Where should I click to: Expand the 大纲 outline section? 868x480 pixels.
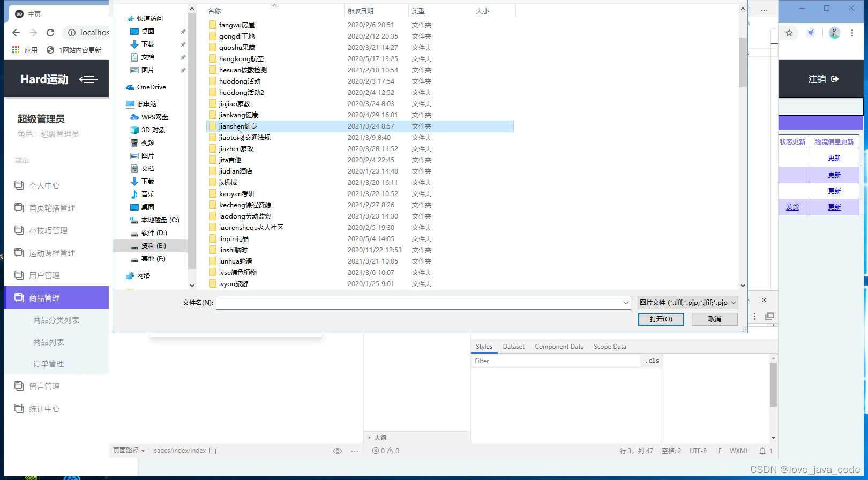point(377,438)
